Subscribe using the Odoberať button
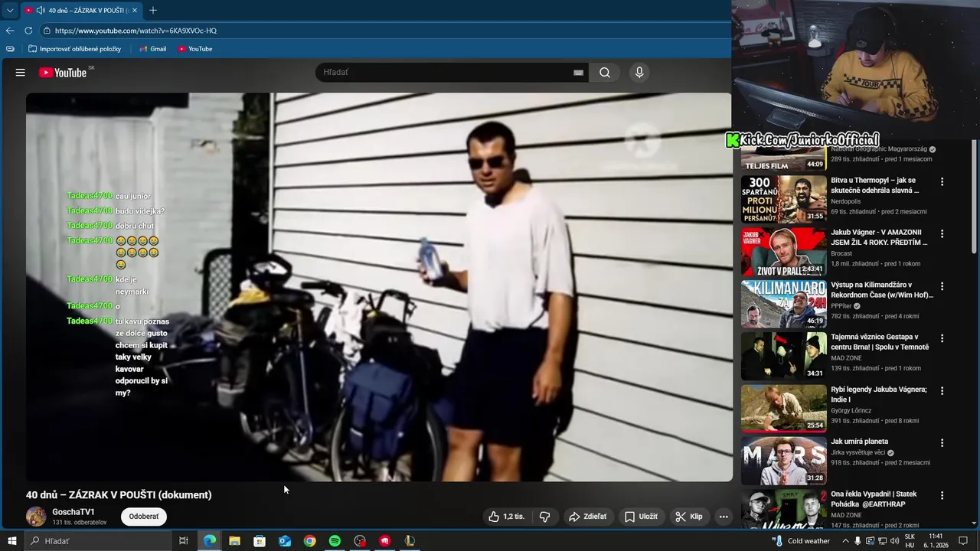The image size is (980, 551). (x=144, y=517)
